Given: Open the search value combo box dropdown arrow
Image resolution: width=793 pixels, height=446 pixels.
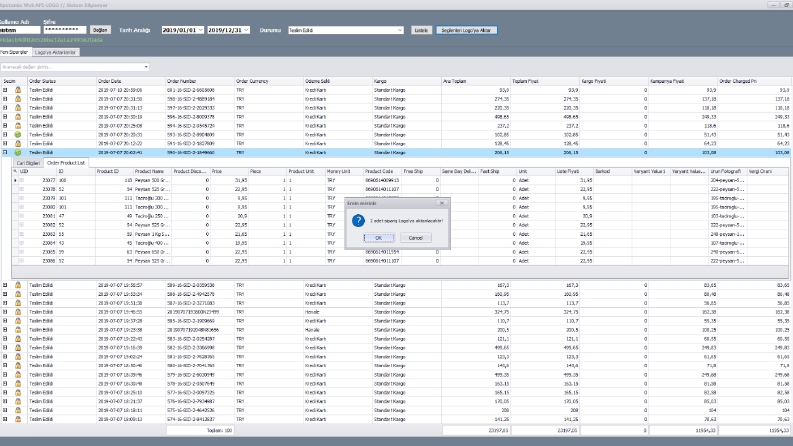Looking at the screenshot, I should (x=146, y=67).
